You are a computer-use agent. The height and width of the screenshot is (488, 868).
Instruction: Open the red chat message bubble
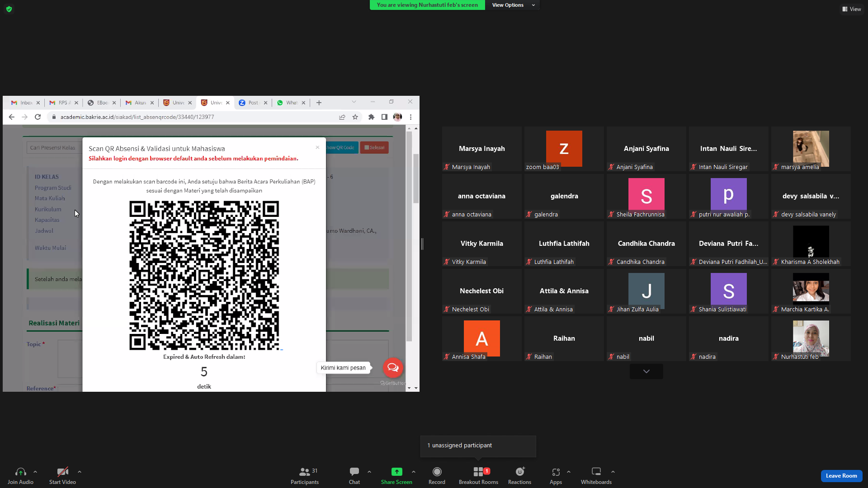coord(393,368)
